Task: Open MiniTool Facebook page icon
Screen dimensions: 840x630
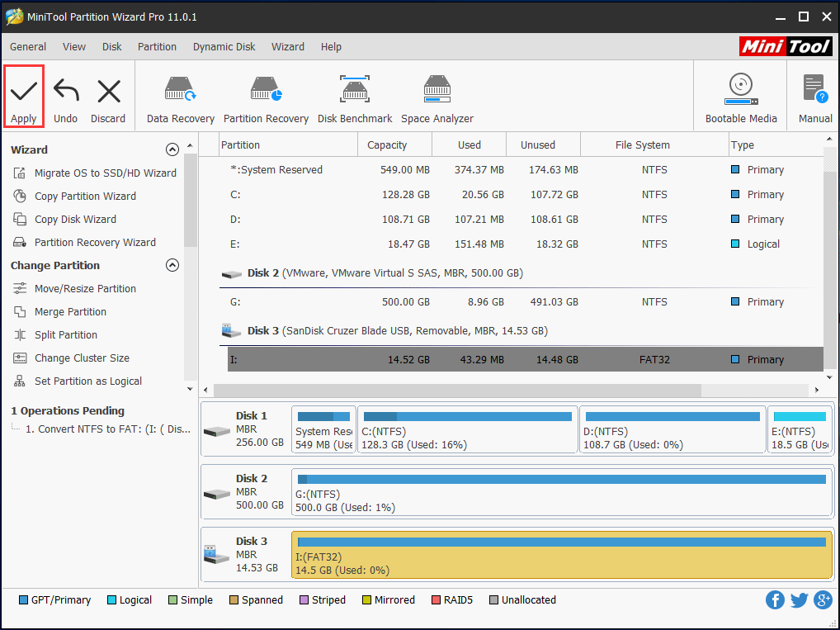Action: click(x=775, y=600)
